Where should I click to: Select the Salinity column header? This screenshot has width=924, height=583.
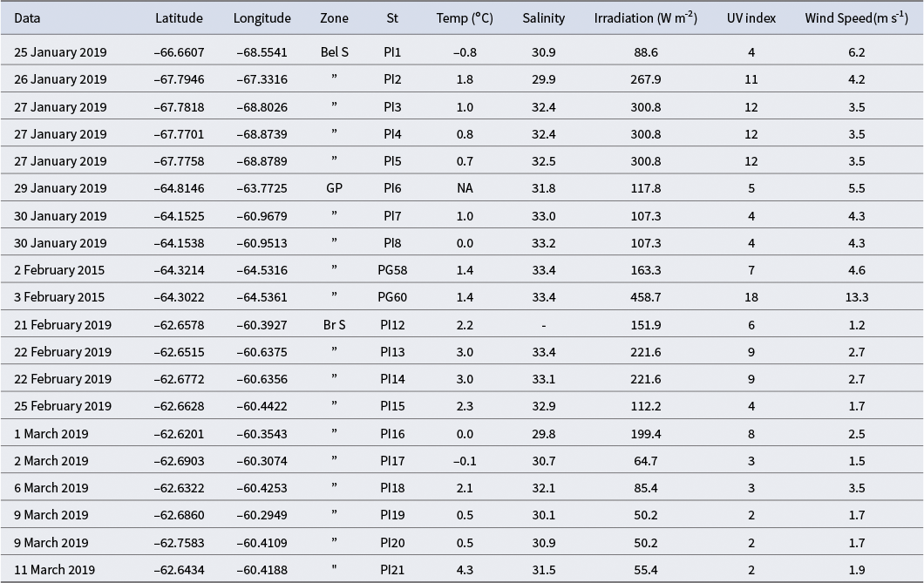pos(543,18)
